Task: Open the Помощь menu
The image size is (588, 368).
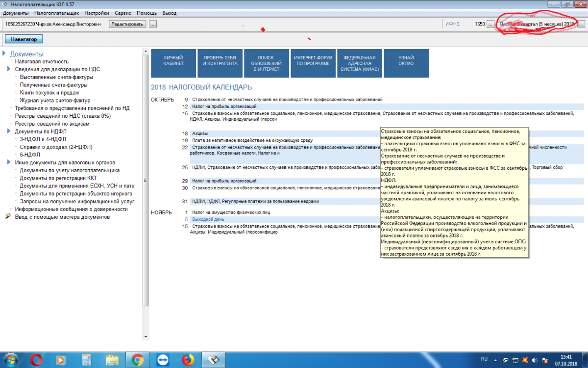Action: point(147,13)
